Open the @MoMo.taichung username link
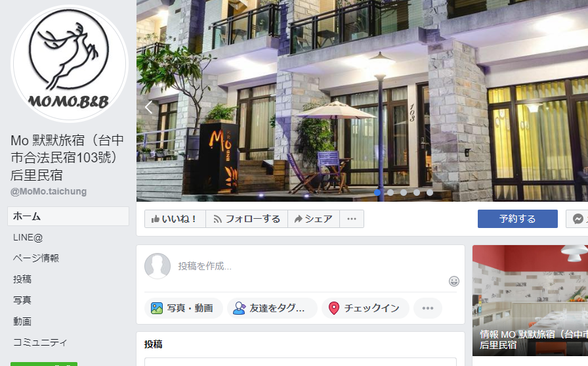 pos(49,191)
